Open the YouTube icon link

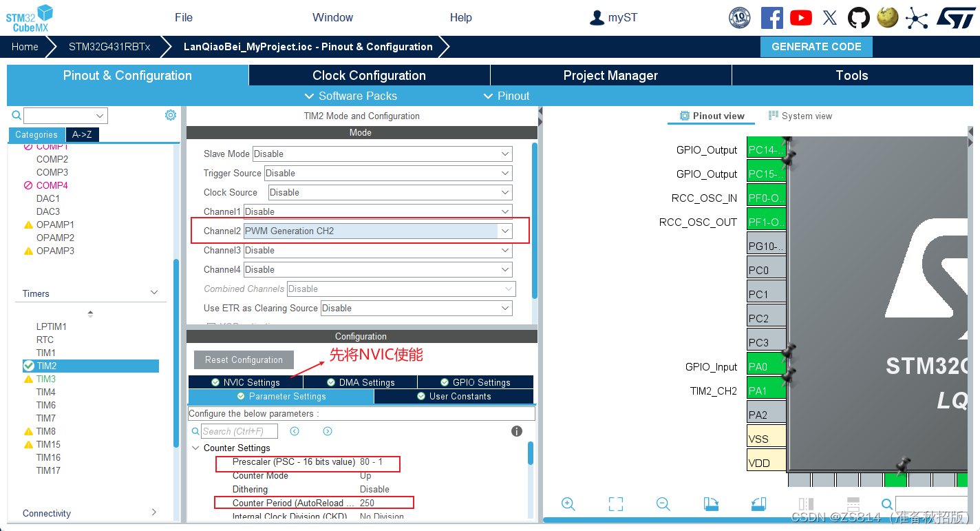click(x=801, y=18)
